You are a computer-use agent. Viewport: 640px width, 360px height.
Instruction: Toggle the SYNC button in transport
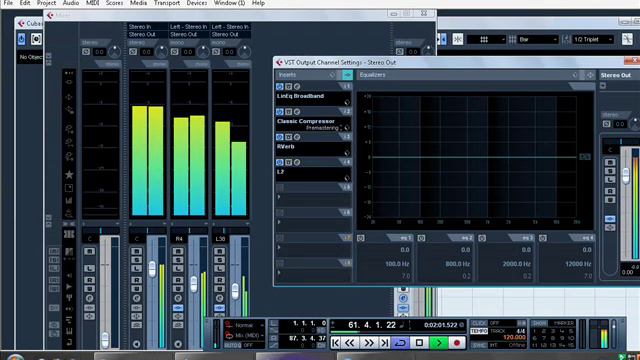[478, 345]
